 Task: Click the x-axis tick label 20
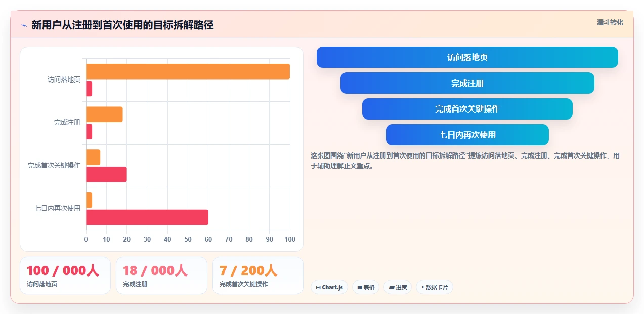coord(127,239)
